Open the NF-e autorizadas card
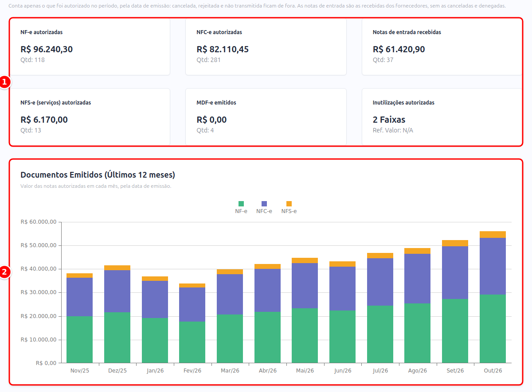532x392 pixels. [90, 47]
